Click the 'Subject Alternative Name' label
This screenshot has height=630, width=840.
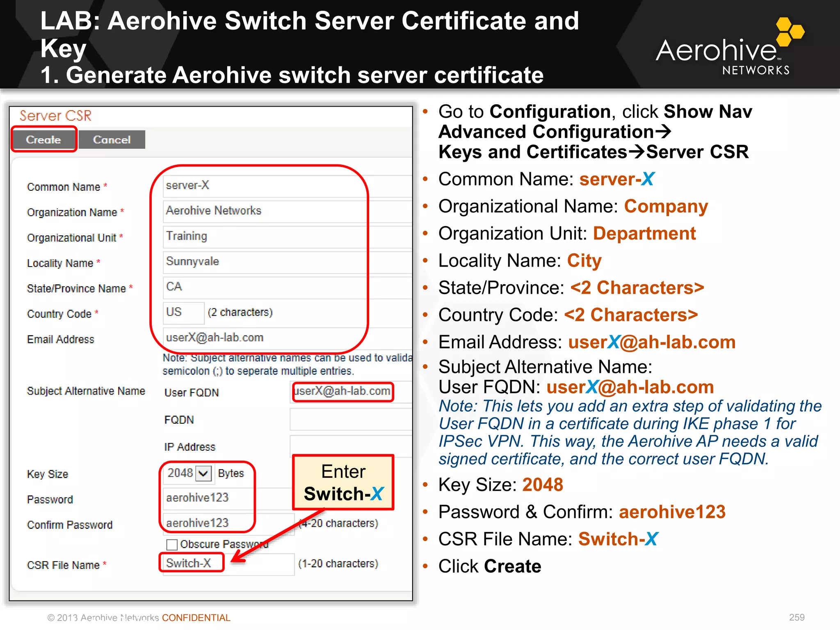point(86,391)
